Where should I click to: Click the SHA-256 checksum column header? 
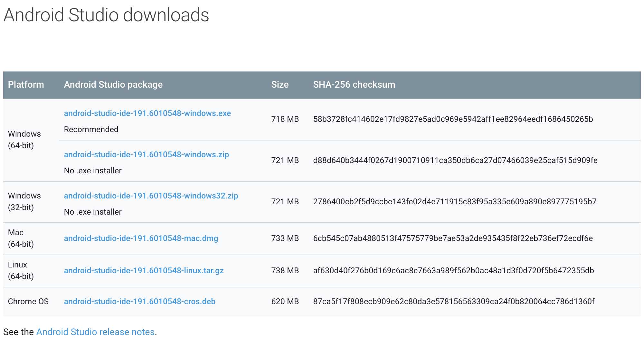354,85
